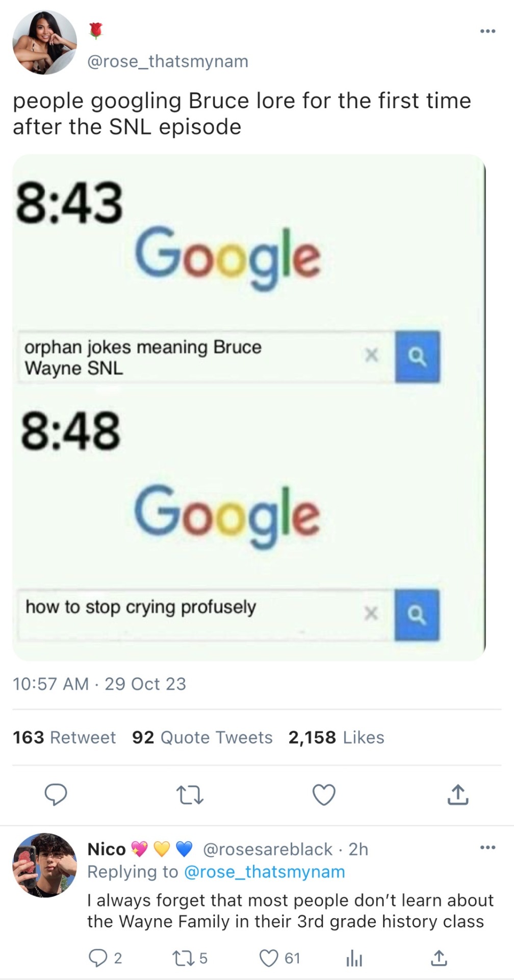View the 163 Retweet list

tap(64, 738)
